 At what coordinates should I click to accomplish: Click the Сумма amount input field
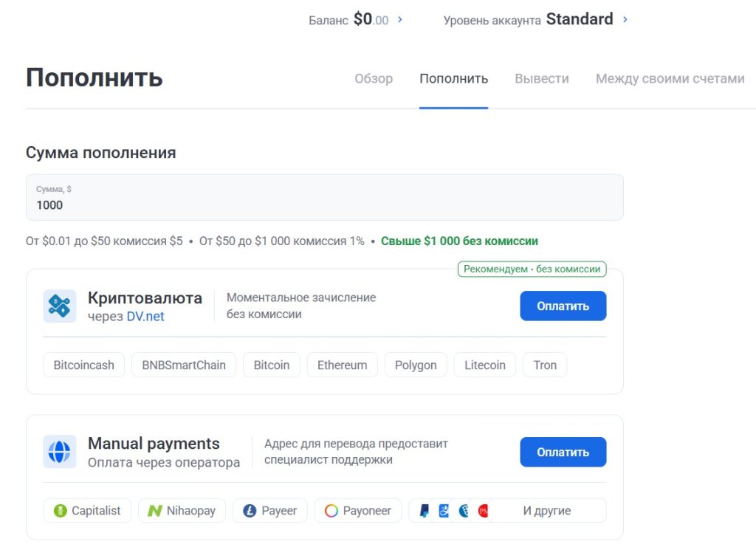click(x=325, y=199)
